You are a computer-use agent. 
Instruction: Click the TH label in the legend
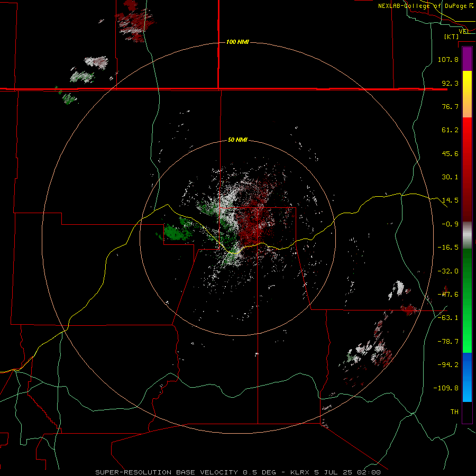pos(454,412)
